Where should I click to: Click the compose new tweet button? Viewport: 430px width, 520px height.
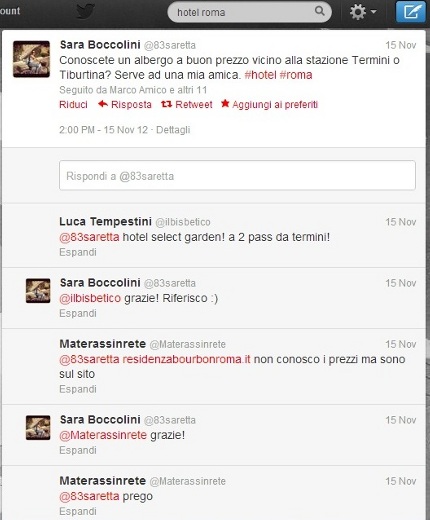[x=411, y=12]
